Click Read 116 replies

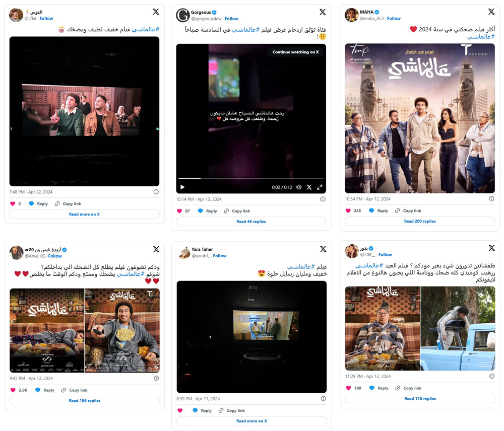coord(420,399)
